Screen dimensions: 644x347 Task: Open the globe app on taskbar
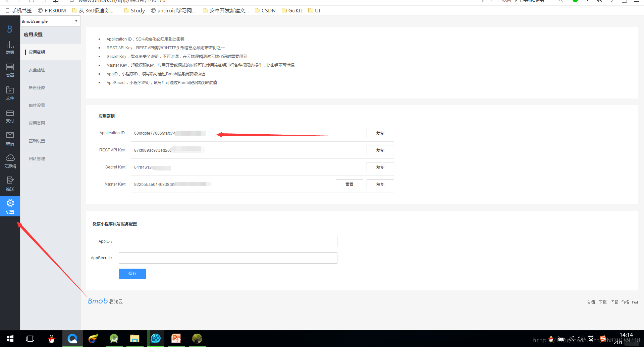(x=197, y=339)
